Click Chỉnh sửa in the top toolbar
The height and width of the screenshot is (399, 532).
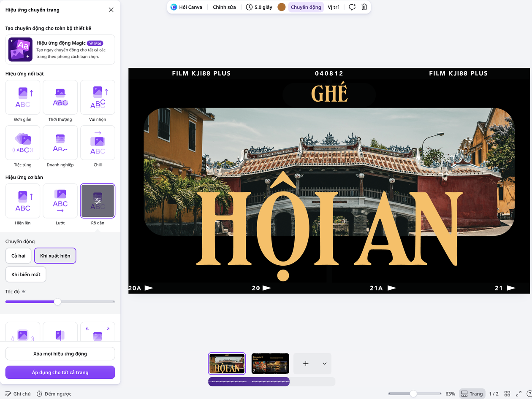pyautogui.click(x=224, y=7)
